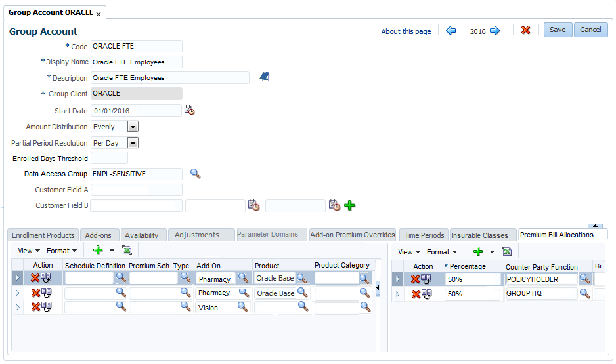This screenshot has width=616, height=364.
Task: Add new row in Add-ons table
Action: (98, 251)
